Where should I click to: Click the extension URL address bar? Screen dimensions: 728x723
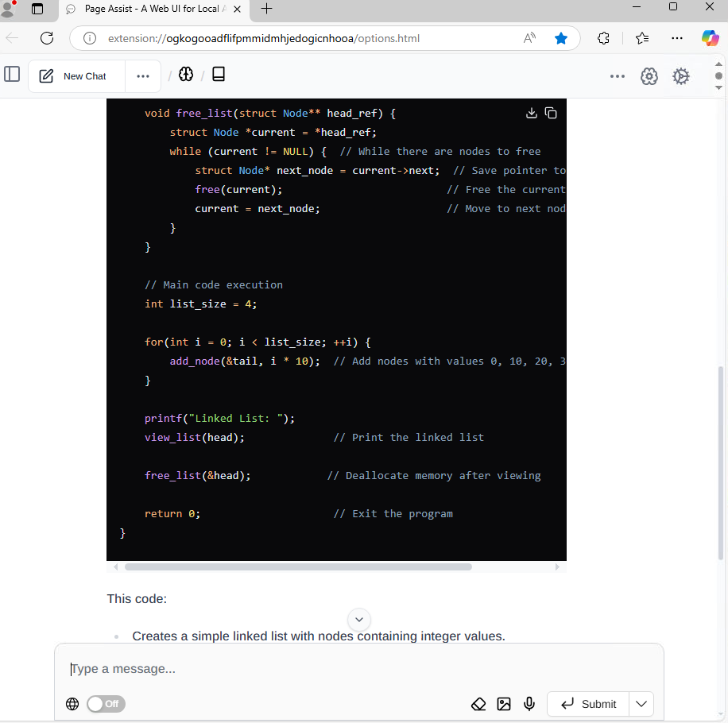click(x=264, y=38)
